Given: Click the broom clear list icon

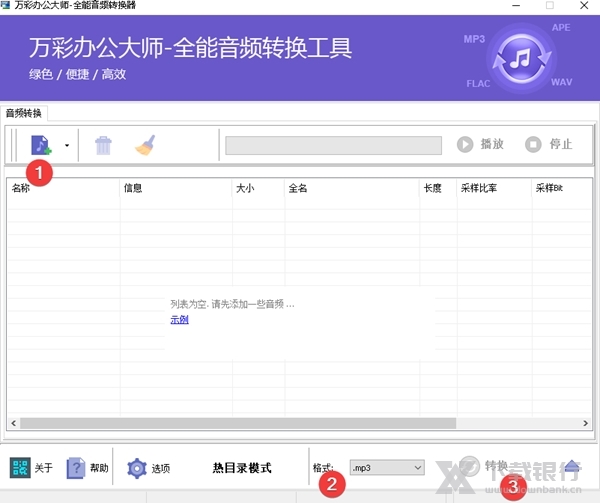Looking at the screenshot, I should click(145, 145).
